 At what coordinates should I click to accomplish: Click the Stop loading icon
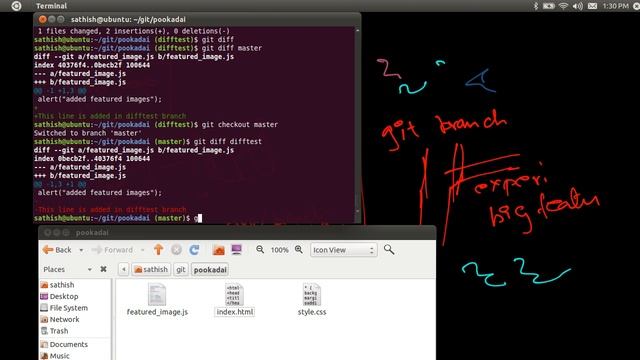[x=176, y=249]
